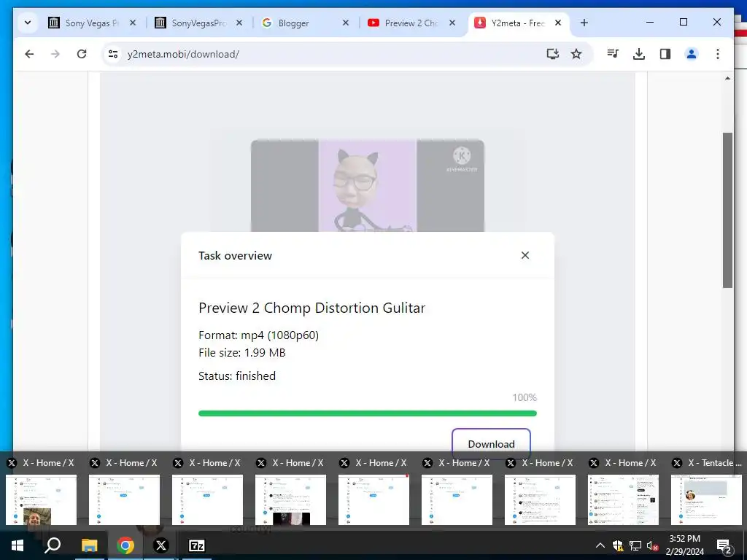The image size is (747, 560).
Task: Go back to the previous page
Action: 29,54
